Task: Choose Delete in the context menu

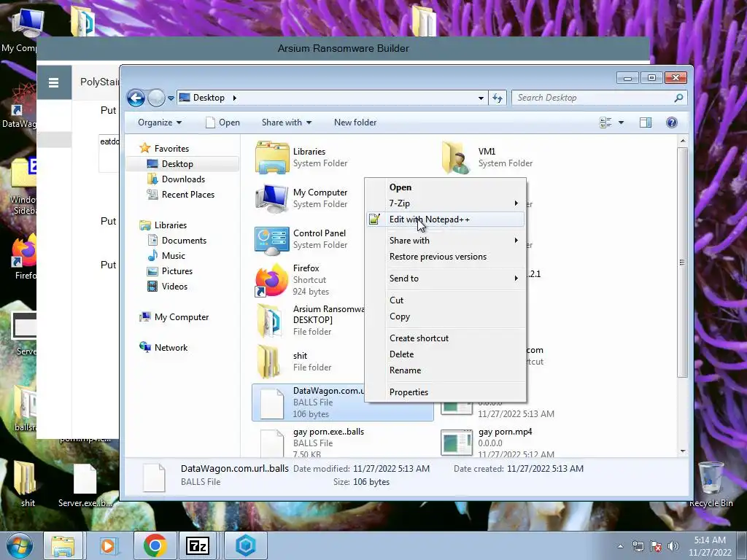Action: [446, 354]
